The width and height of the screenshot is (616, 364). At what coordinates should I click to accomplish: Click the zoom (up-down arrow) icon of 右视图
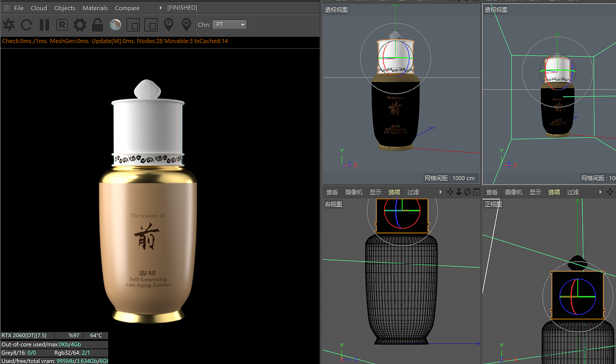[459, 192]
